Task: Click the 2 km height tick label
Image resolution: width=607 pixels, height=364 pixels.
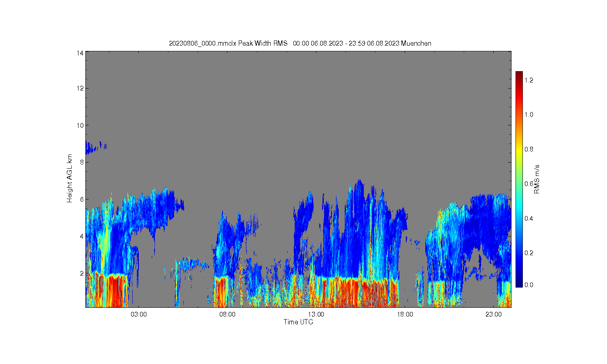Action: click(x=81, y=273)
